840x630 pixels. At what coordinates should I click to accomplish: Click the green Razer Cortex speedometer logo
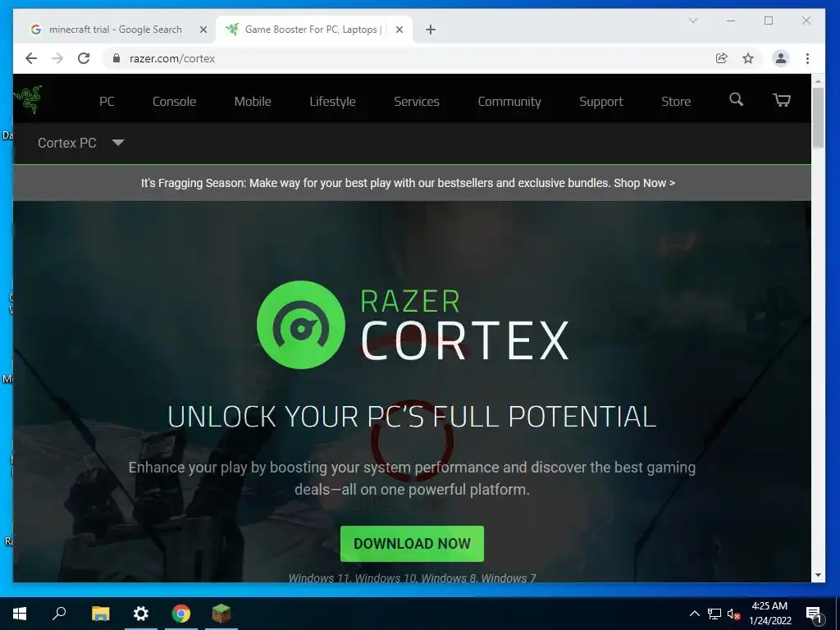coord(300,325)
